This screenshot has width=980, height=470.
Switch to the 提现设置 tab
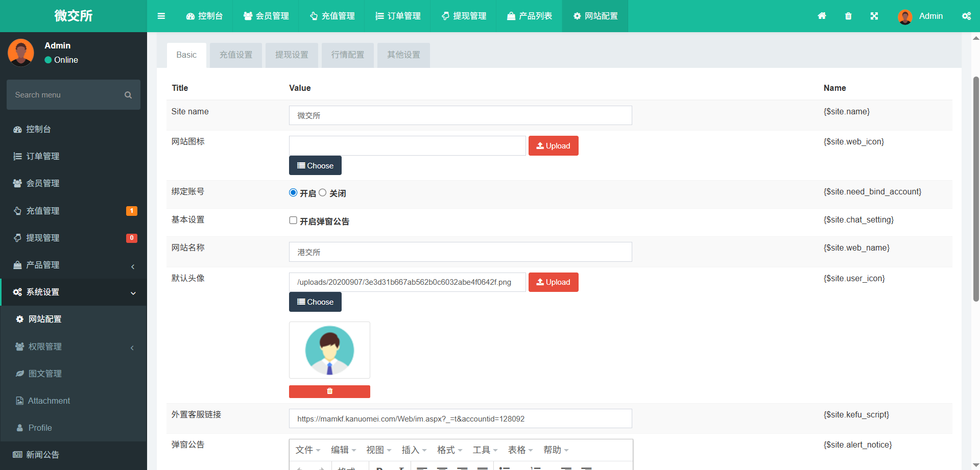tap(292, 55)
